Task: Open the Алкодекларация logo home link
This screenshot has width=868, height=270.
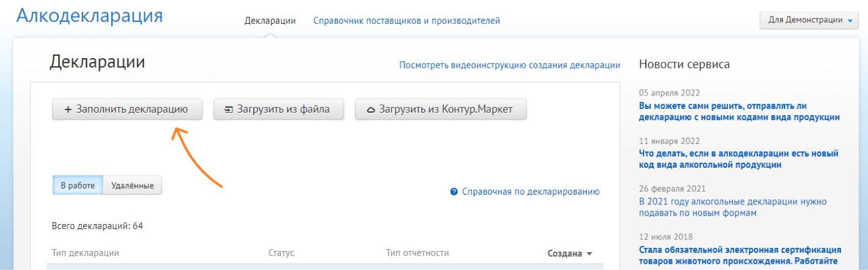Action: tap(89, 16)
